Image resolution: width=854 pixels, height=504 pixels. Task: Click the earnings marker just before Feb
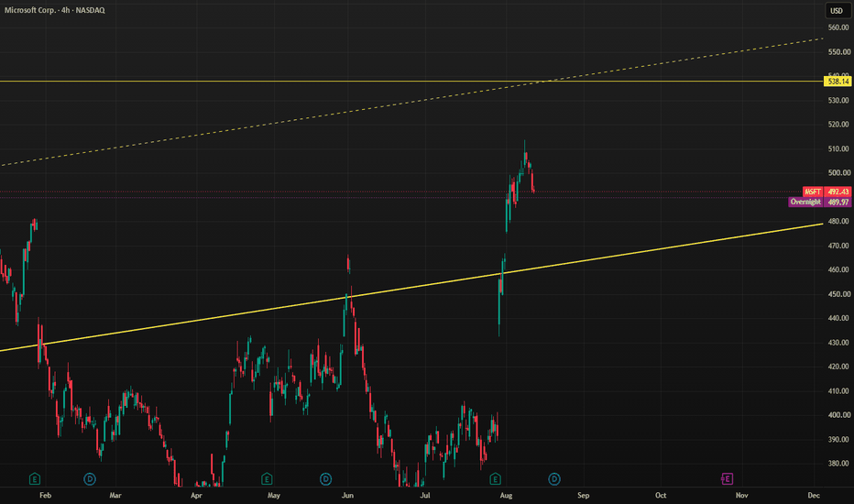click(x=34, y=479)
